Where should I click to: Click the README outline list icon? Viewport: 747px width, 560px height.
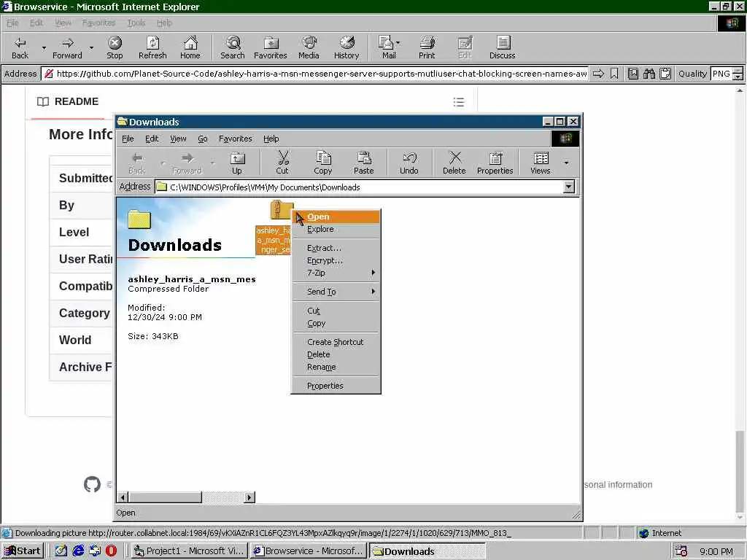459,102
